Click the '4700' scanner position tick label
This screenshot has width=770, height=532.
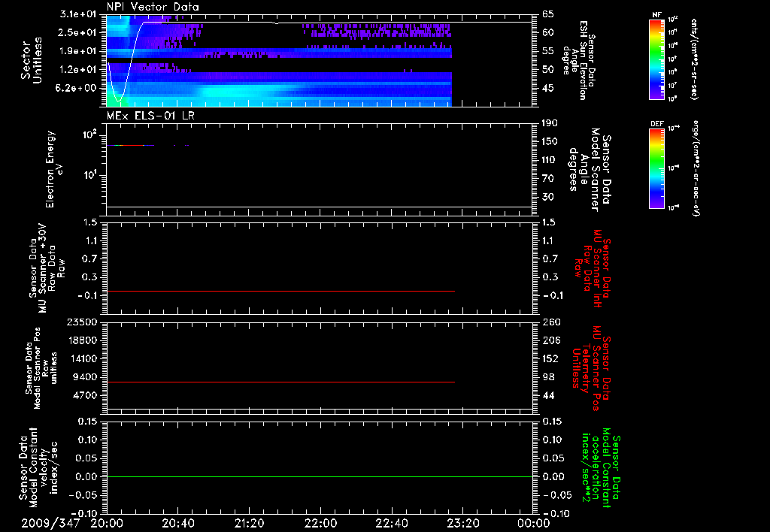pyautogui.click(x=85, y=395)
